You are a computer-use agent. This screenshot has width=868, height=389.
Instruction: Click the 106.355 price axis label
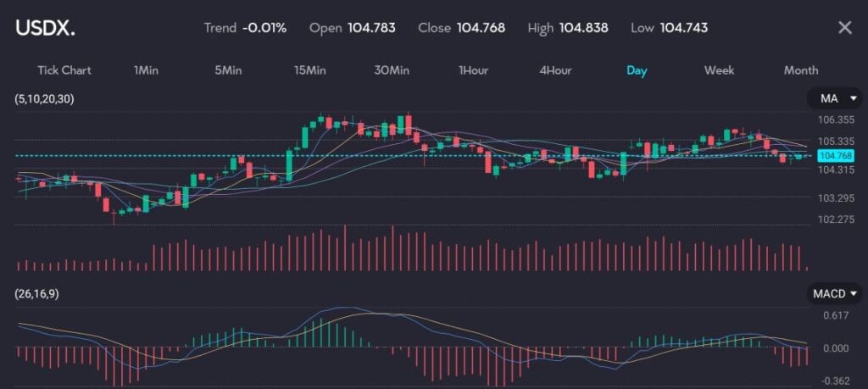(x=836, y=120)
